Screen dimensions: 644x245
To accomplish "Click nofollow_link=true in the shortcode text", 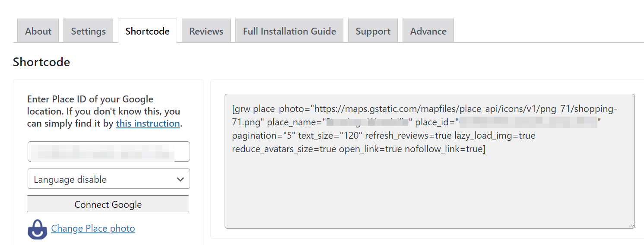I will tap(445, 150).
